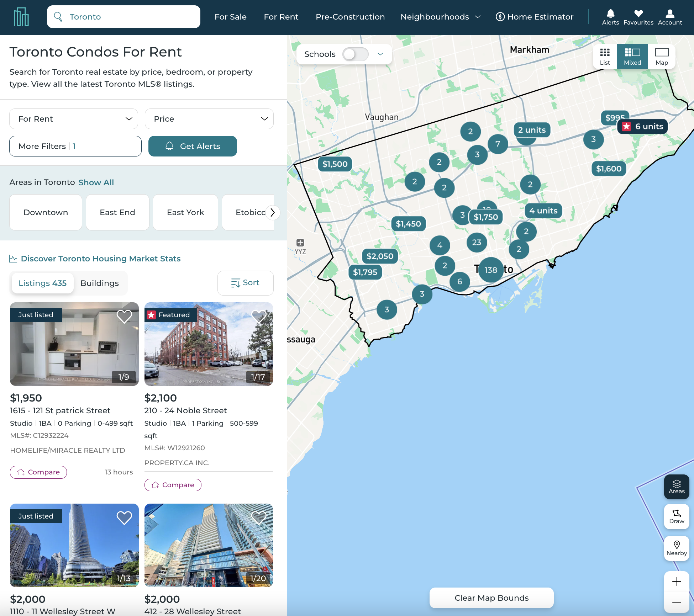
Task: Click the Clear Map Bounds button
Action: point(491,598)
